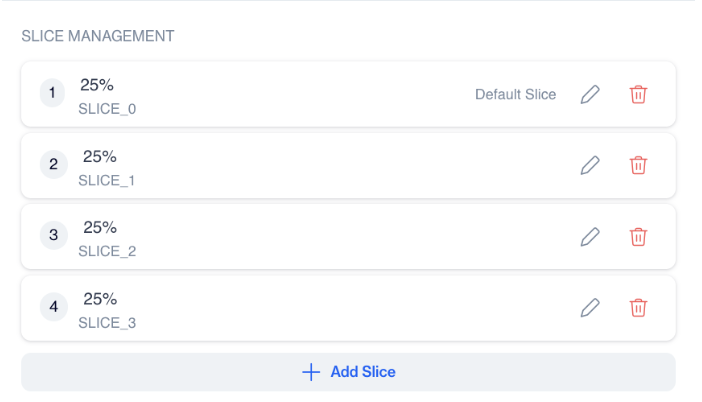Click the Default Slice label
This screenshot has width=702, height=402.
(515, 95)
